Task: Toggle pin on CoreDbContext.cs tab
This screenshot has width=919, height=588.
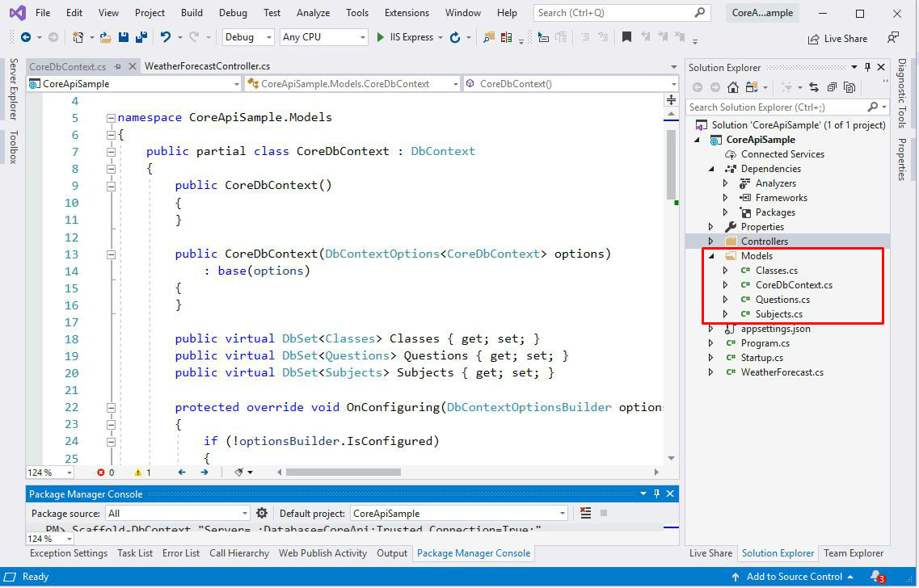Action: click(x=118, y=66)
